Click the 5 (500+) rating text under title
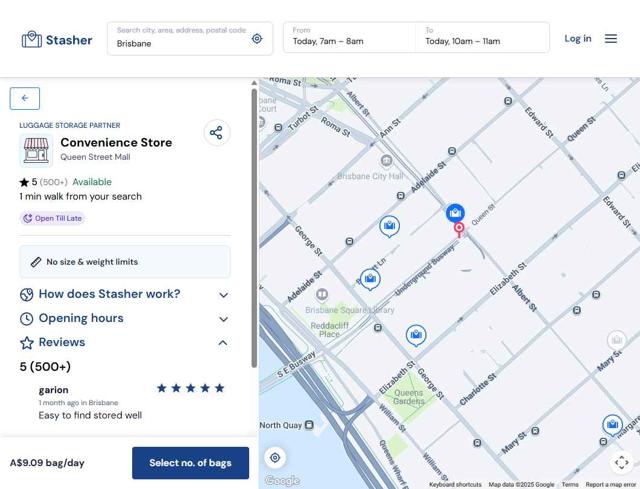The width and height of the screenshot is (640, 489). 43,182
